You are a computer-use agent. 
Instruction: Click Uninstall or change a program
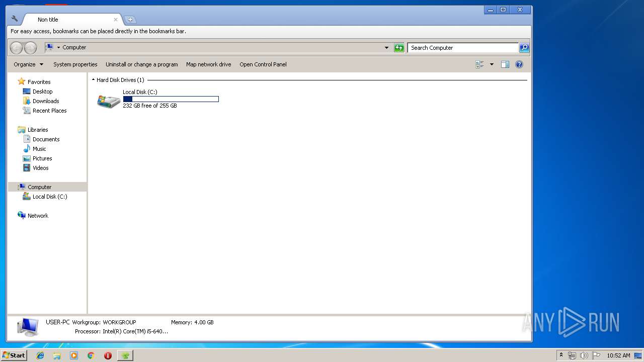tap(142, 64)
